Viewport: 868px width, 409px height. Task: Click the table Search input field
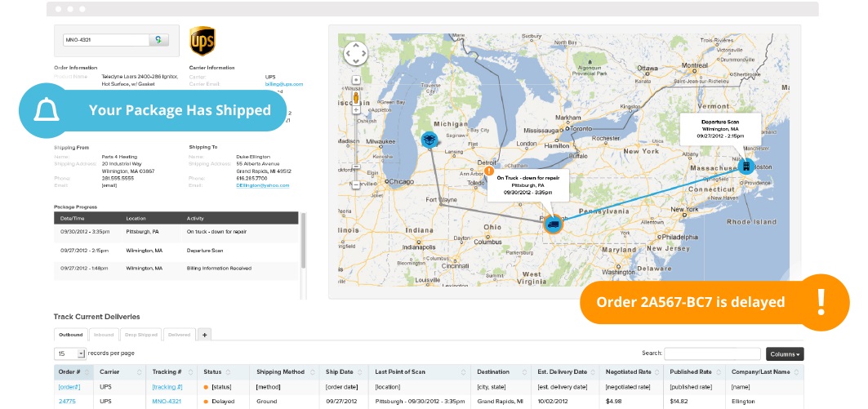tap(713, 353)
